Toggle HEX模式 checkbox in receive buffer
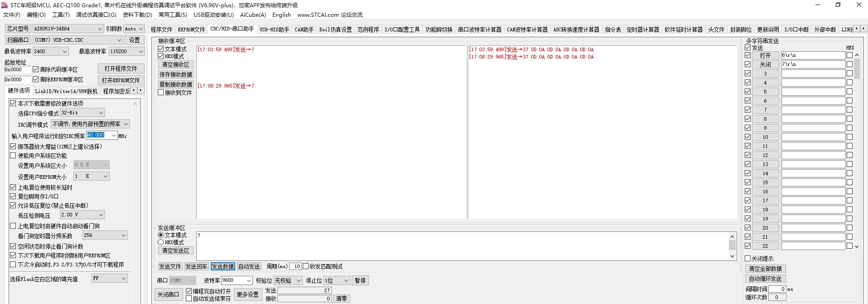The width and height of the screenshot is (868, 304). click(160, 56)
